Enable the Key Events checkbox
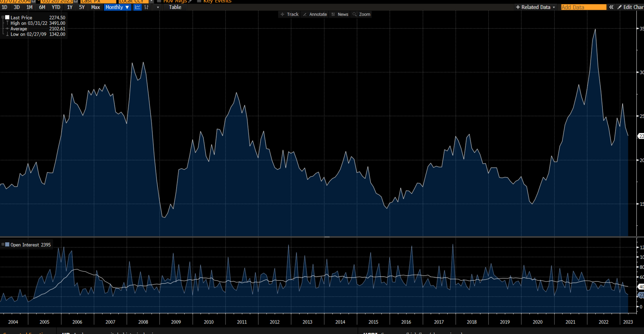This screenshot has height=334, width=644. click(199, 1)
